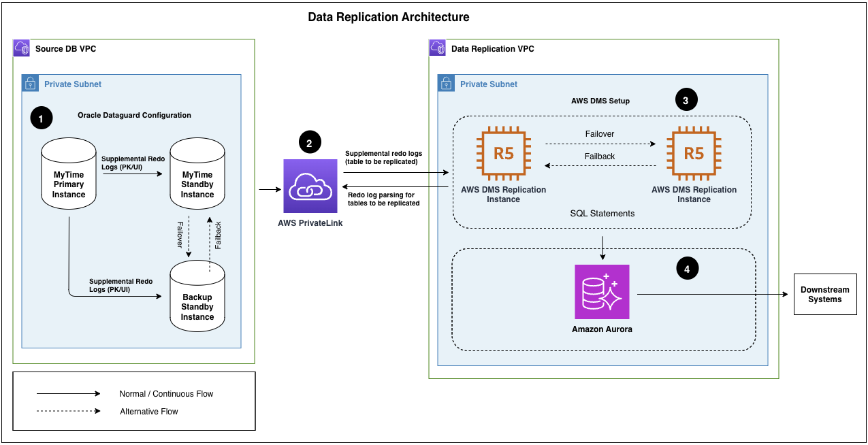This screenshot has height=445, width=868.
Task: Click the Normal / Continuous Flow legend text
Action: [166, 394]
